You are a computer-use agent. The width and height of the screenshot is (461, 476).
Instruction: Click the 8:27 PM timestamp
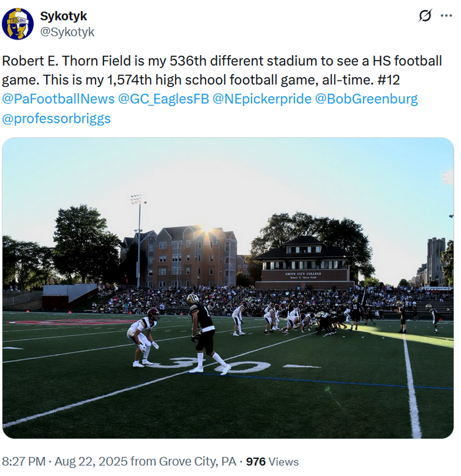(x=24, y=461)
